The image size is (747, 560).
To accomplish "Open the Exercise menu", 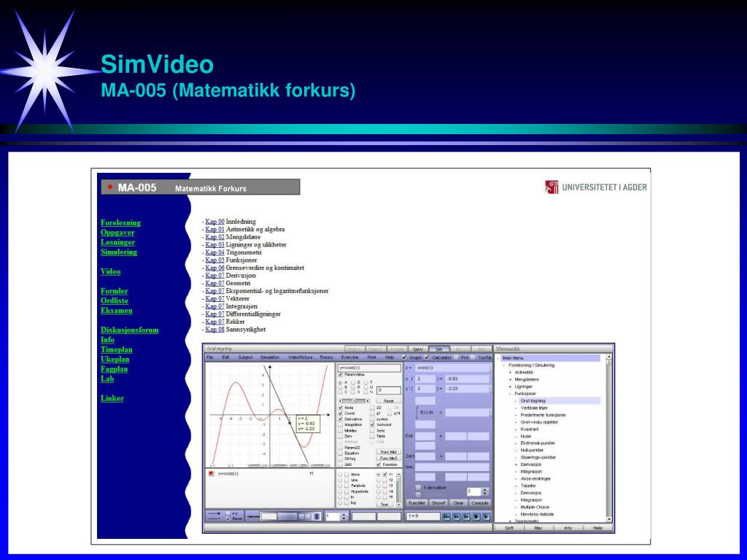I will pos(349,357).
